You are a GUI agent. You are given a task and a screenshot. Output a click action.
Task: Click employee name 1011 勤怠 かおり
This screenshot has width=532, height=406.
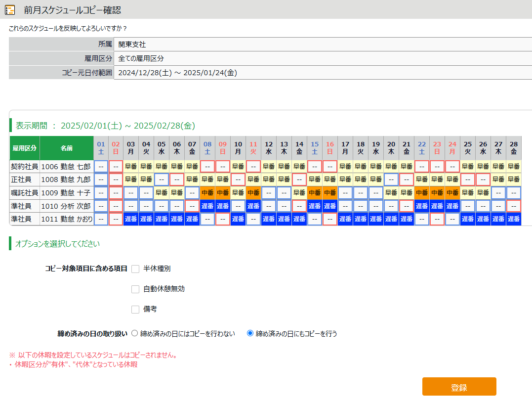pos(67,219)
